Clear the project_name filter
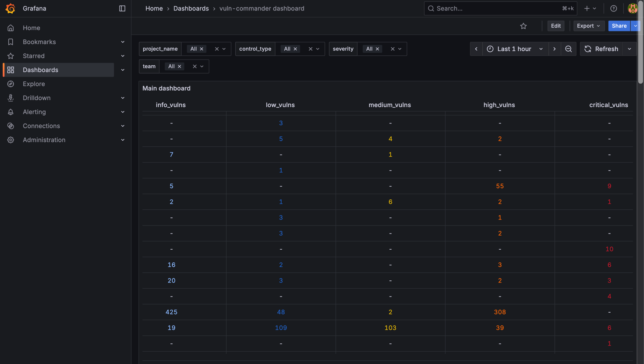This screenshot has width=644, height=364. pos(216,49)
